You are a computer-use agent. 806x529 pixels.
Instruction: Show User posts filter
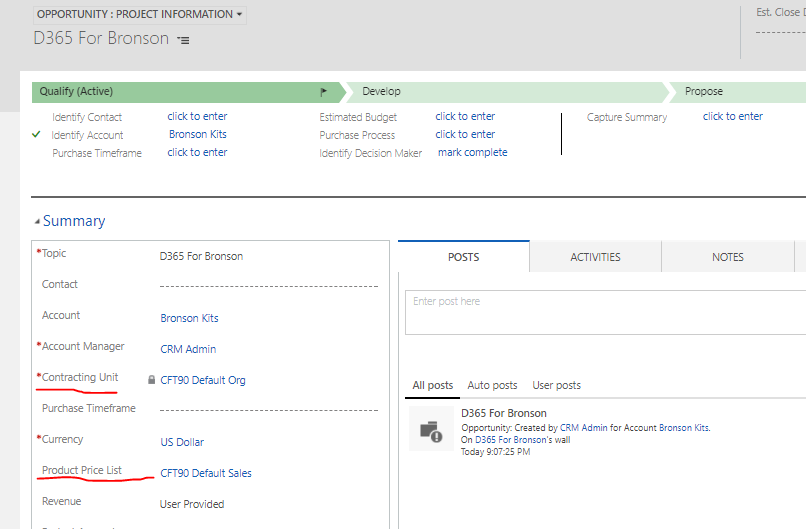coord(556,386)
